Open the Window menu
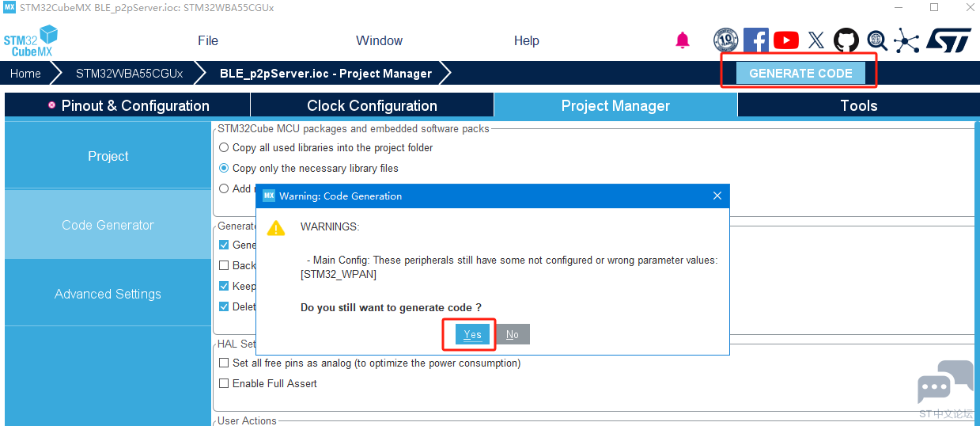This screenshot has height=426, width=980. coord(379,40)
